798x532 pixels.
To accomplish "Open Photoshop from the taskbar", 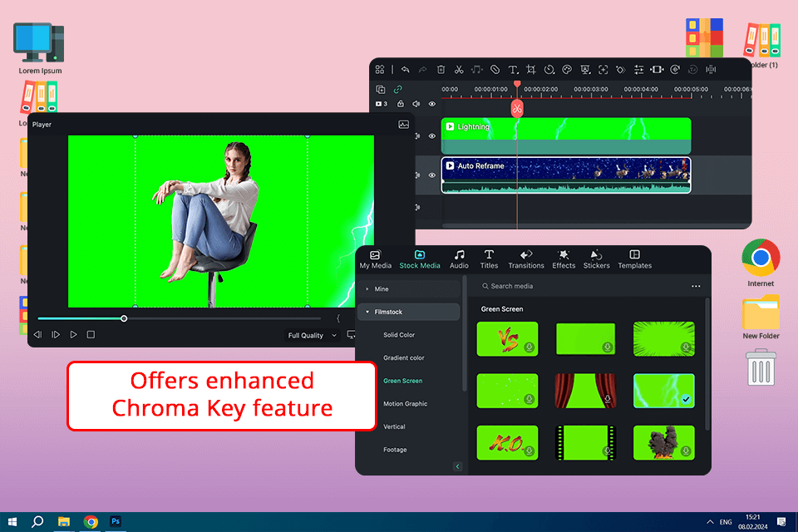I will [116, 522].
